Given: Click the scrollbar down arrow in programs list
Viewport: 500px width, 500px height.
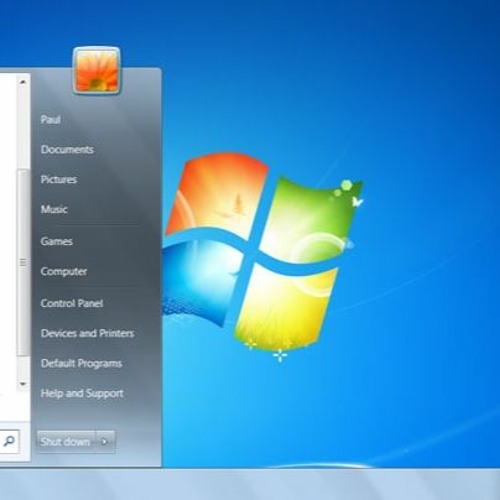Looking at the screenshot, I should (23, 384).
